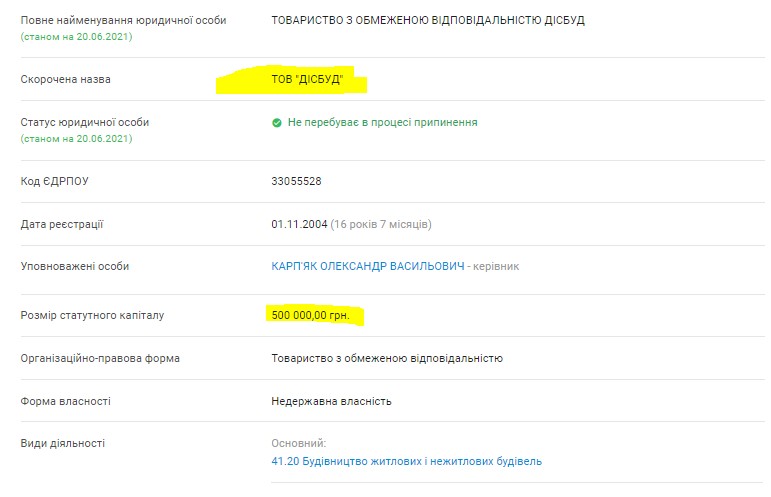Click the registration date 01.11.2004
This screenshot has height=497, width=771.
(298, 224)
